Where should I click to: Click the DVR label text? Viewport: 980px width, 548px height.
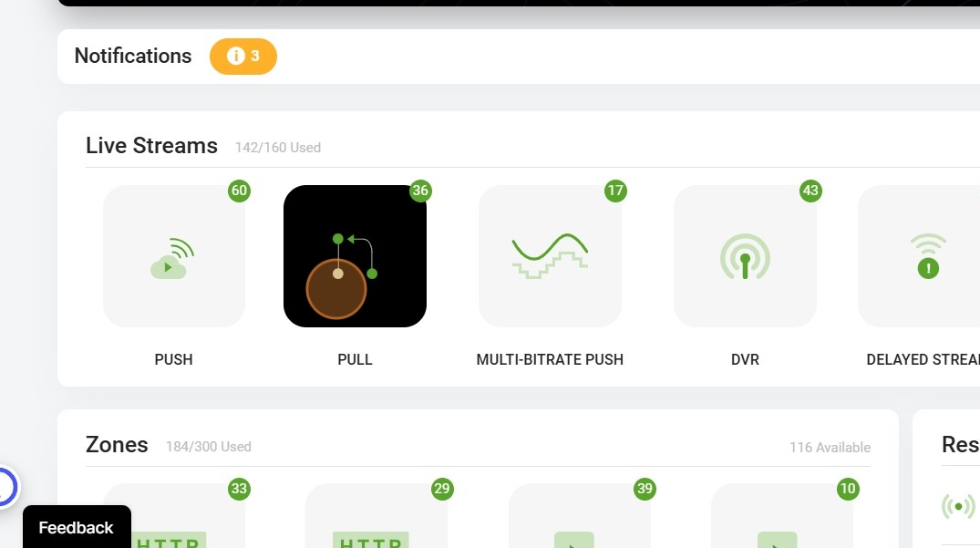745,360
